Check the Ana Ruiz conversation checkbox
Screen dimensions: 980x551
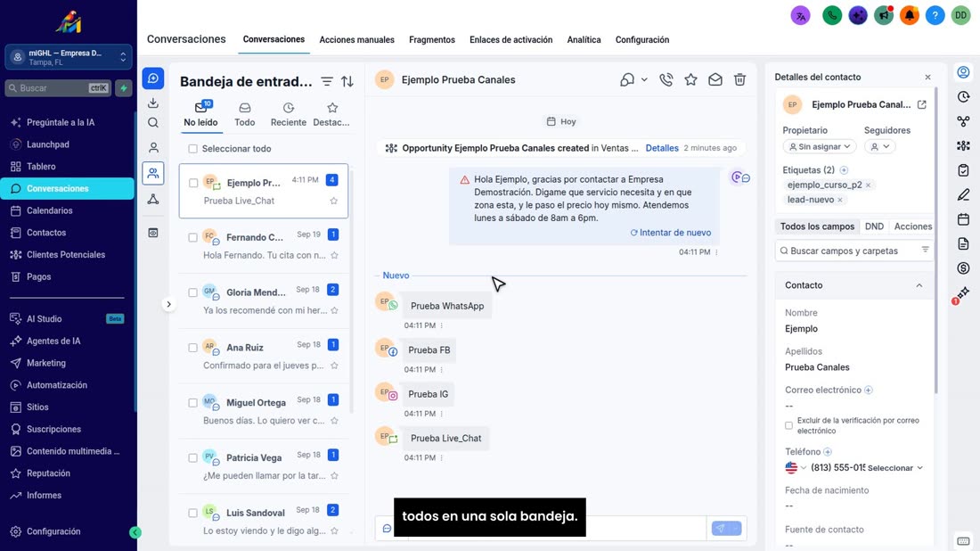tap(193, 348)
